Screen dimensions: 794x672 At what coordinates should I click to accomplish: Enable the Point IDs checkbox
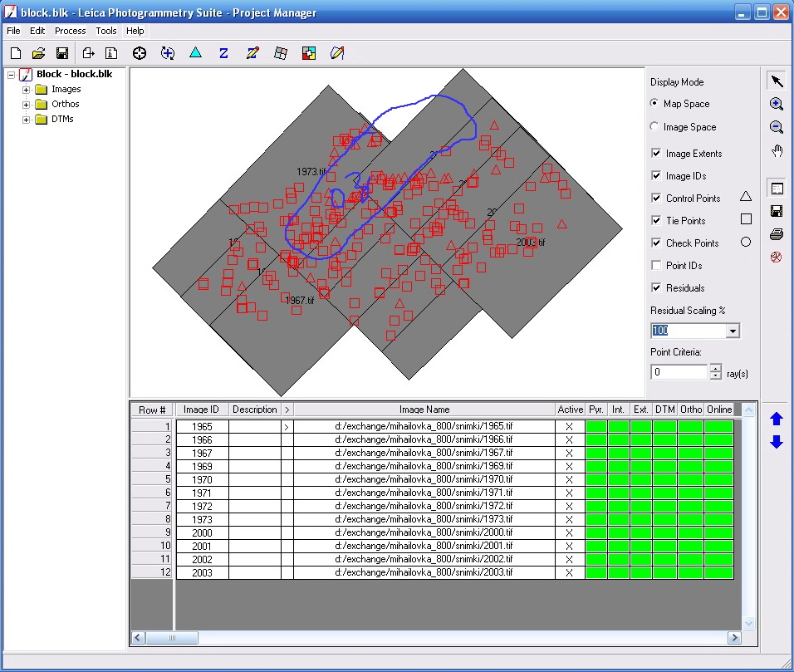click(x=657, y=266)
